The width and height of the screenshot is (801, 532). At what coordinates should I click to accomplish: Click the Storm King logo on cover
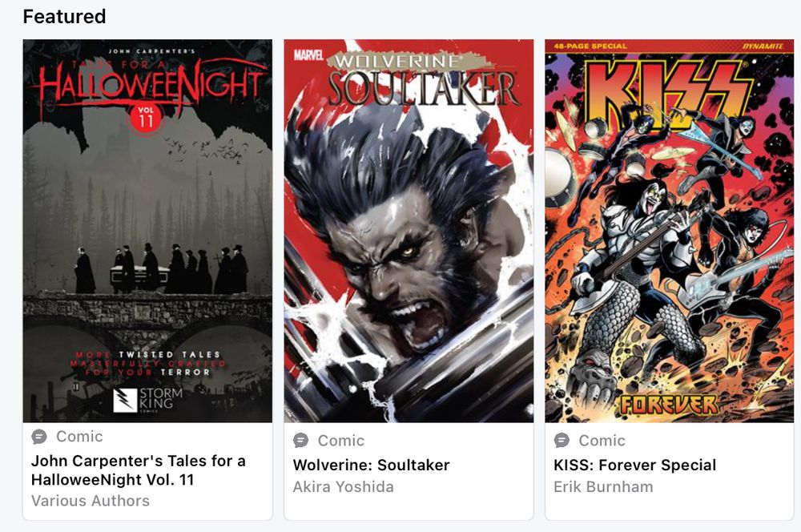point(148,400)
